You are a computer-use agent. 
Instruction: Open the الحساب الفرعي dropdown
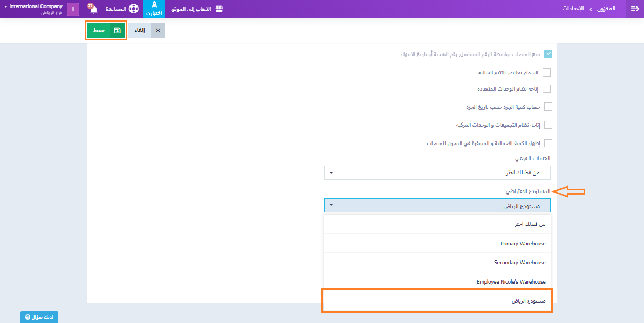click(437, 173)
